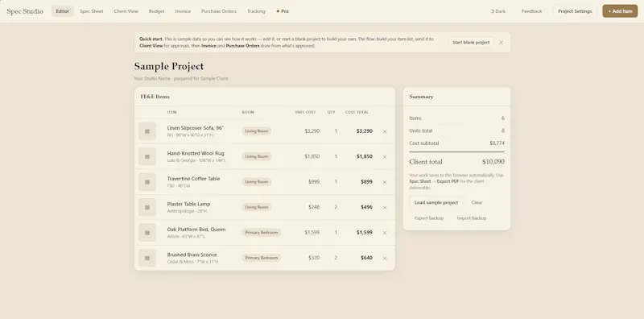Remove the Hand-Knotted Wool Rug row
This screenshot has width=644, height=319.
point(385,157)
